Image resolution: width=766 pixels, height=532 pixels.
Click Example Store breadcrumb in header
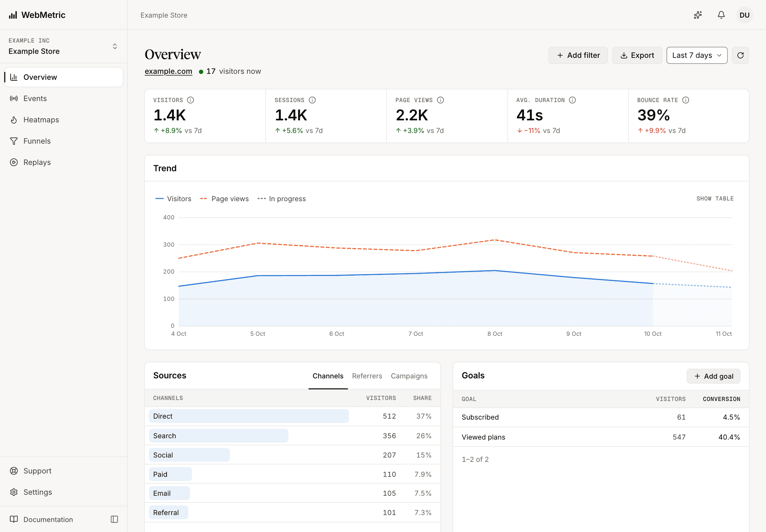pyautogui.click(x=164, y=15)
